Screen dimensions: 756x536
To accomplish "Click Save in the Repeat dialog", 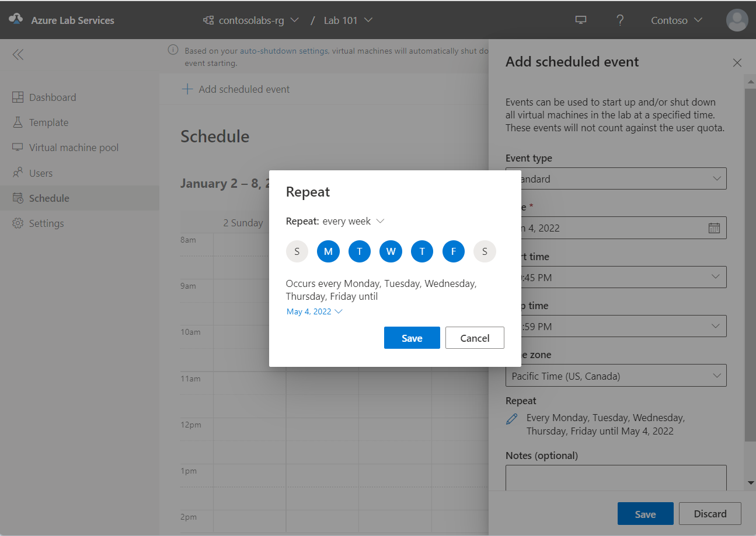I will pos(412,338).
